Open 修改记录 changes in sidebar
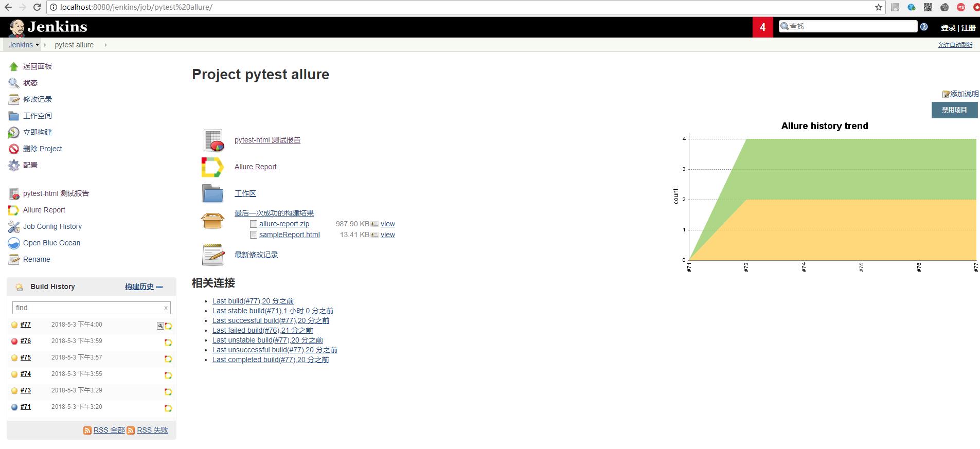The image size is (980, 449). point(38,99)
